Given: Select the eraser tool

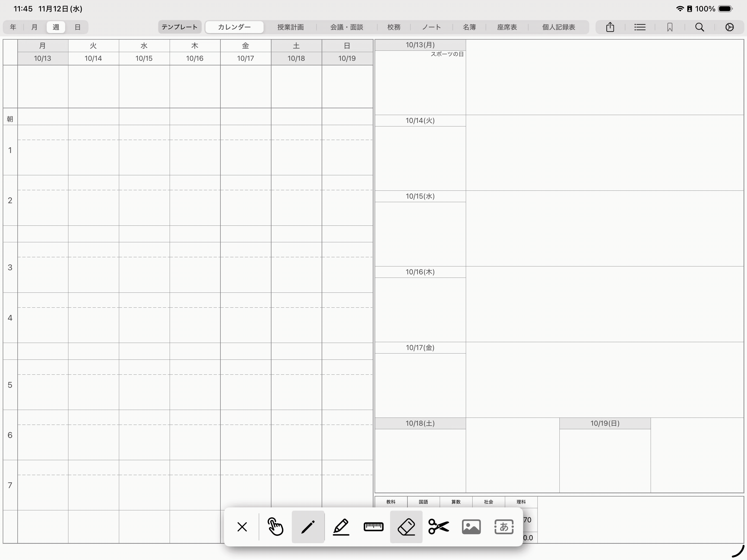Looking at the screenshot, I should (406, 527).
